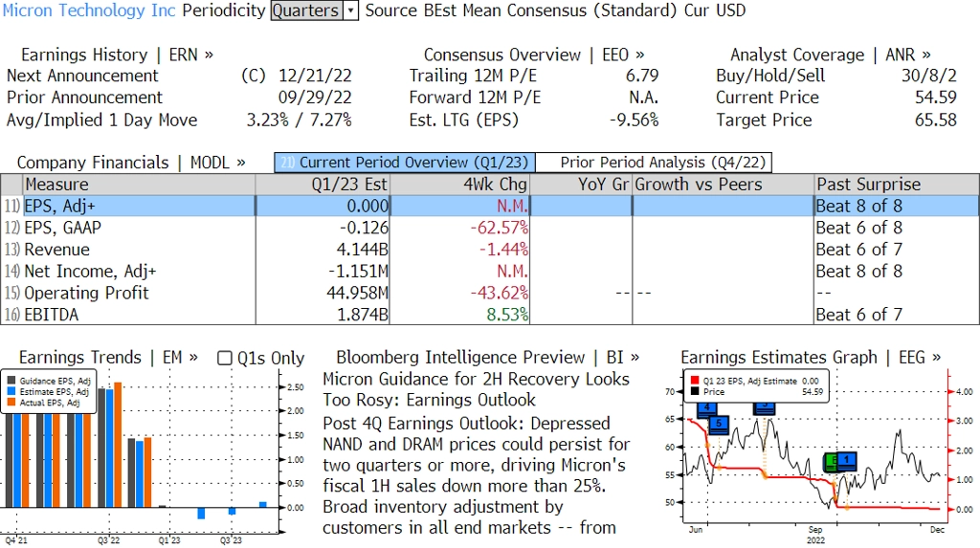This screenshot has width=980, height=548.
Task: Click the Actual EPS, Adj legend swatch
Action: (11, 403)
